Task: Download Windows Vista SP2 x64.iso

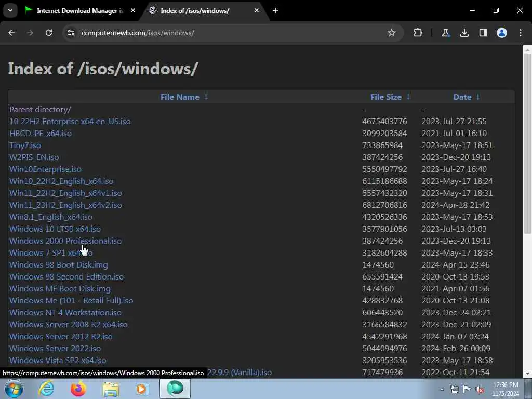Action: point(58,361)
